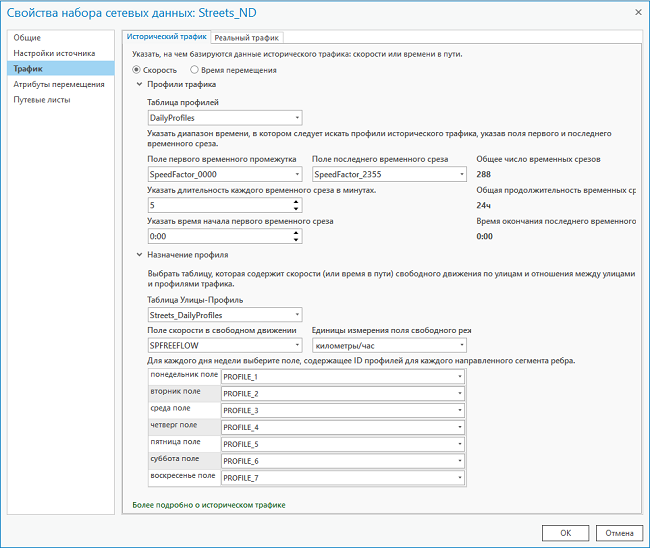Open the Таблица профилей DailyProfiles dropdown
Screen dimensions: 650x548
click(224, 118)
